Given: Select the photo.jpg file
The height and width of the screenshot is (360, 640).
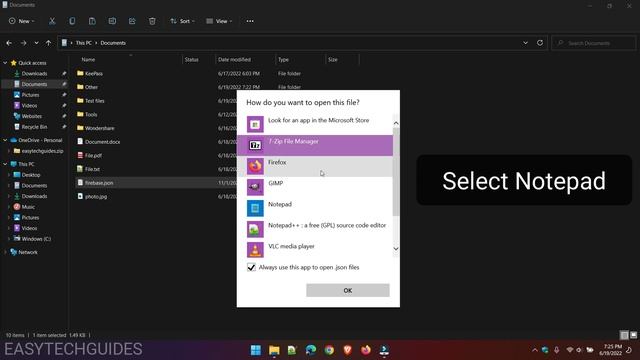Looking at the screenshot, I should 96,196.
